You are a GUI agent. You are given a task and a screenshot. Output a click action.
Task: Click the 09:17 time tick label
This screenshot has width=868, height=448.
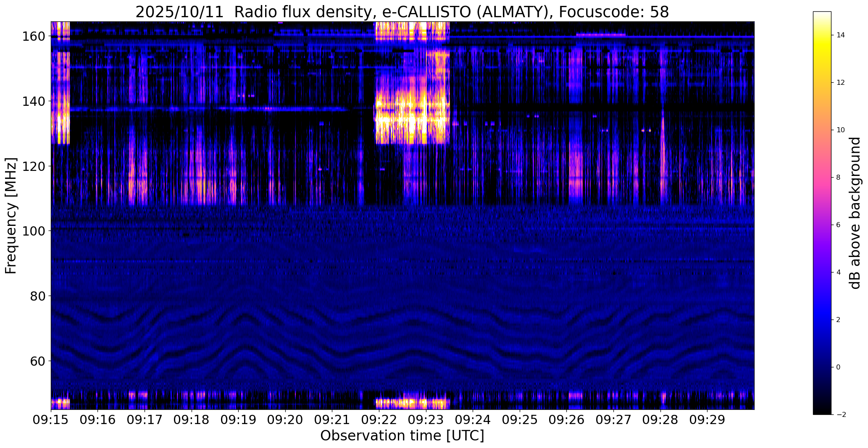pos(145,420)
